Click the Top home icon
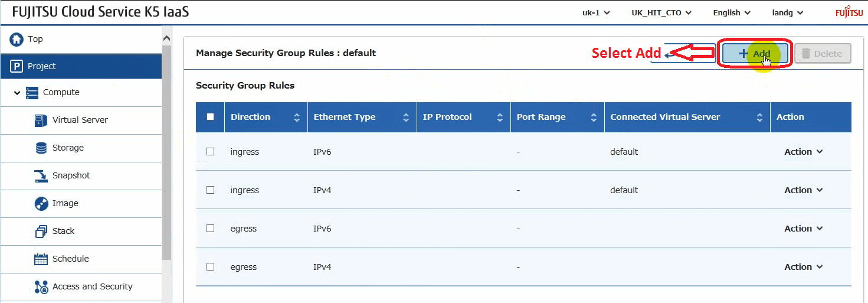The image size is (868, 303). pos(17,40)
